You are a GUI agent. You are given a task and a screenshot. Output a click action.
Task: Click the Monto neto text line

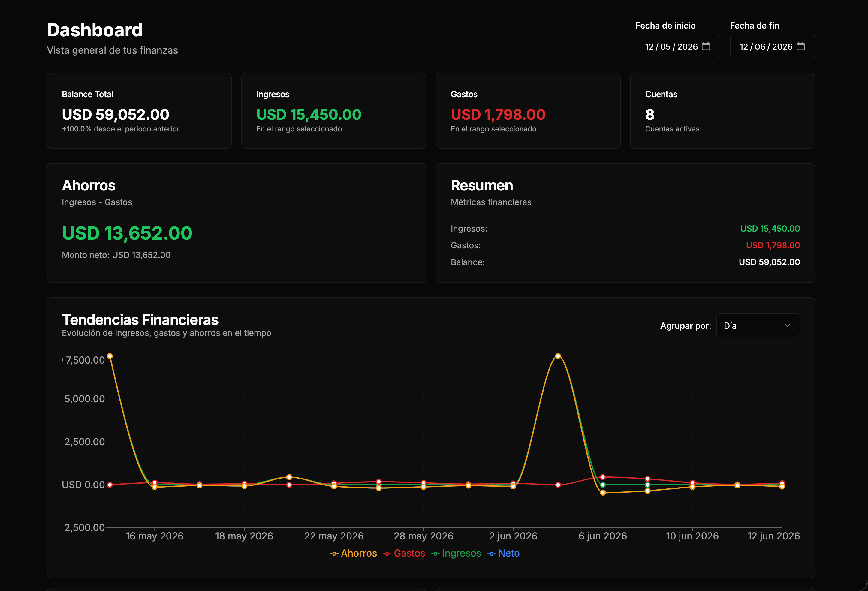[116, 255]
